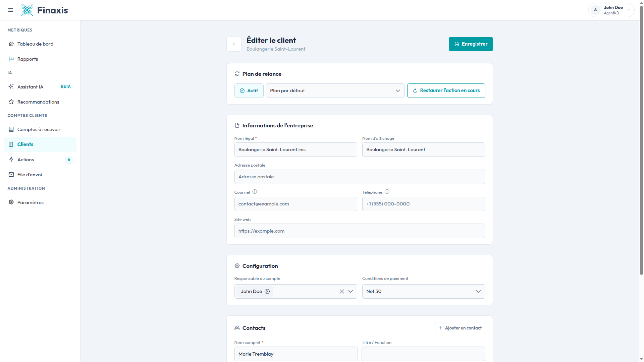Click the save icon in Enregistrer button
This screenshot has width=644, height=362.
(x=457, y=44)
